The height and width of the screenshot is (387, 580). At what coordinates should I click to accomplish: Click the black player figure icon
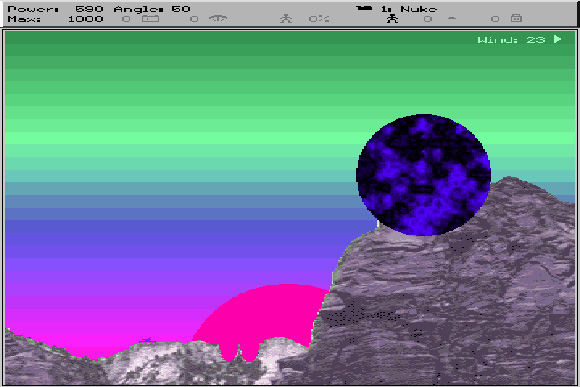pyautogui.click(x=392, y=18)
